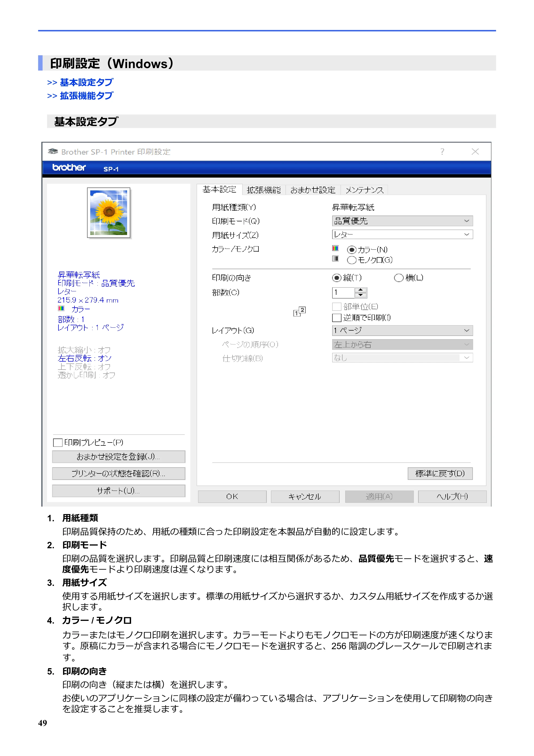Image resolution: width=534 pixels, height=756 pixels.
Task: Enable the 逆順で印刷(I) checkbox
Action: (336, 318)
